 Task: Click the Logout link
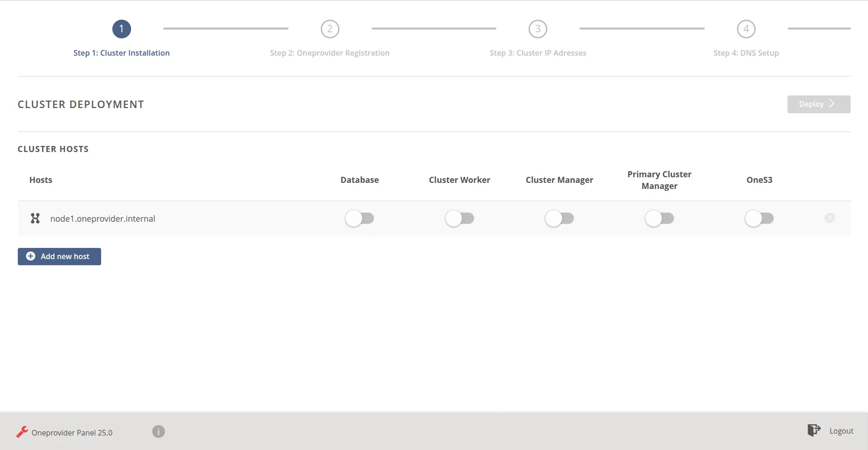[841, 430]
